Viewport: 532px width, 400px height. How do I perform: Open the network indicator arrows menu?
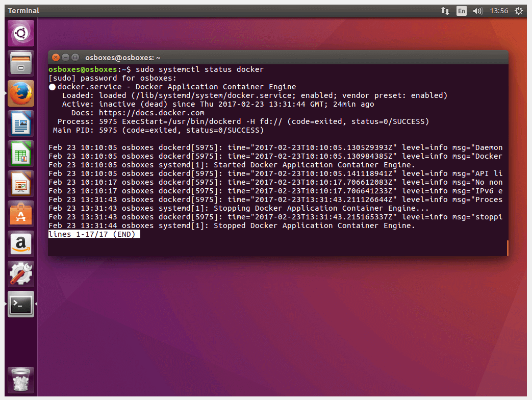[445, 10]
